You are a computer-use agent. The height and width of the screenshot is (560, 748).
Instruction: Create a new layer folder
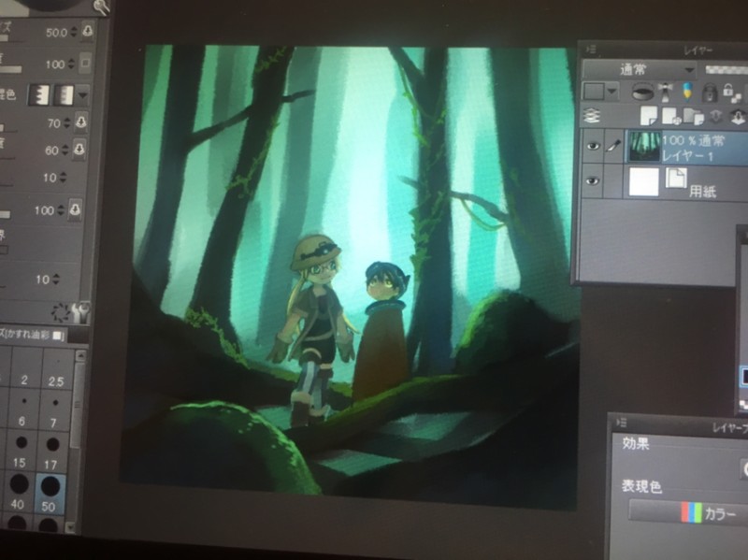pos(694,116)
